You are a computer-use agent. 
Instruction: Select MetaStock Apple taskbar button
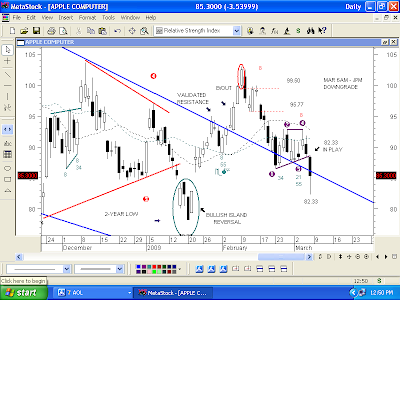[173, 293]
